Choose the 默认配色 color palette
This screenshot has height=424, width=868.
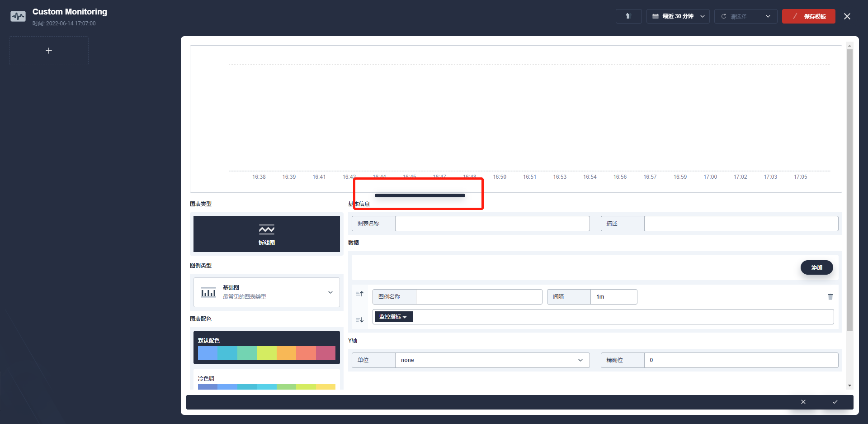point(267,348)
